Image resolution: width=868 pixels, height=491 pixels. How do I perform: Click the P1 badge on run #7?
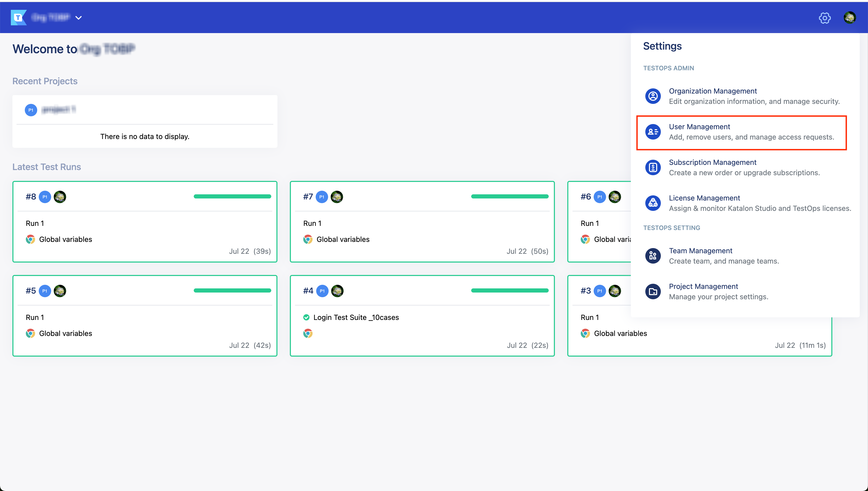coord(322,197)
